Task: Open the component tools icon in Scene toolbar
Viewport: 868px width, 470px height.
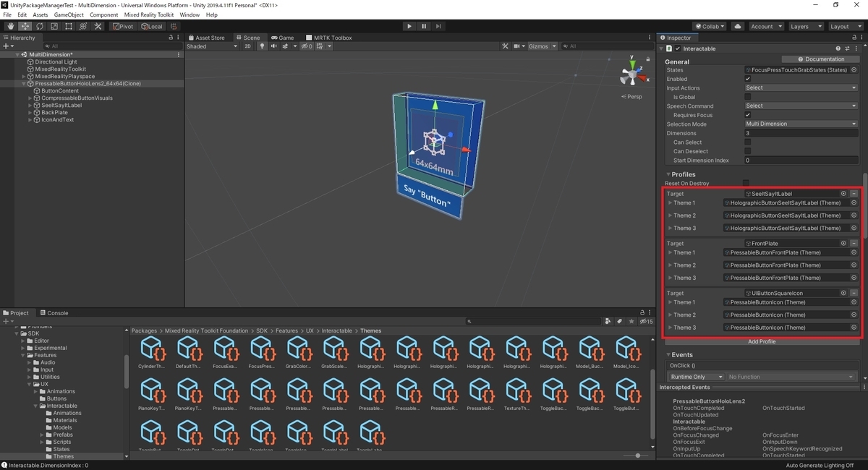Action: [506, 46]
